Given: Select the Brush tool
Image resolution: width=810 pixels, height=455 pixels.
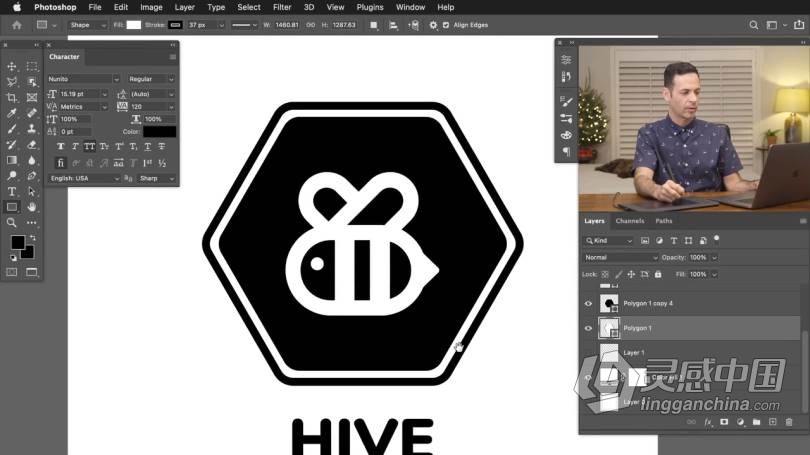Looking at the screenshot, I should tap(11, 129).
